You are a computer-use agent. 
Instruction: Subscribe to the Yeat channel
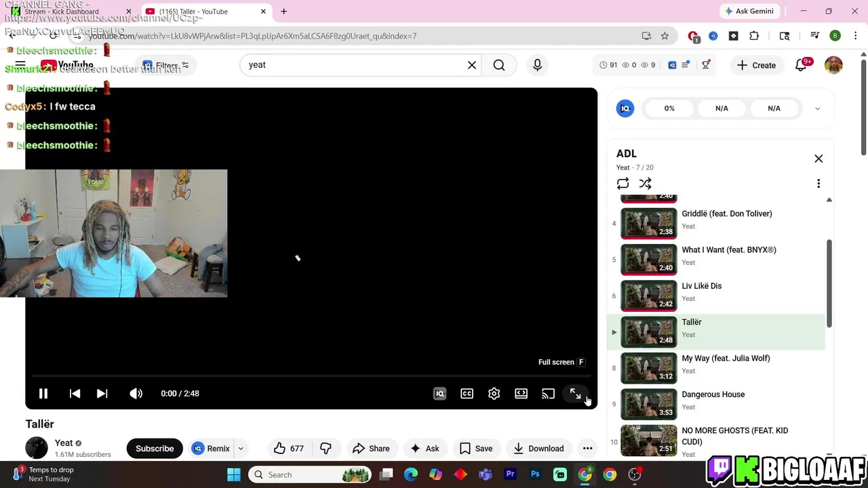(155, 448)
